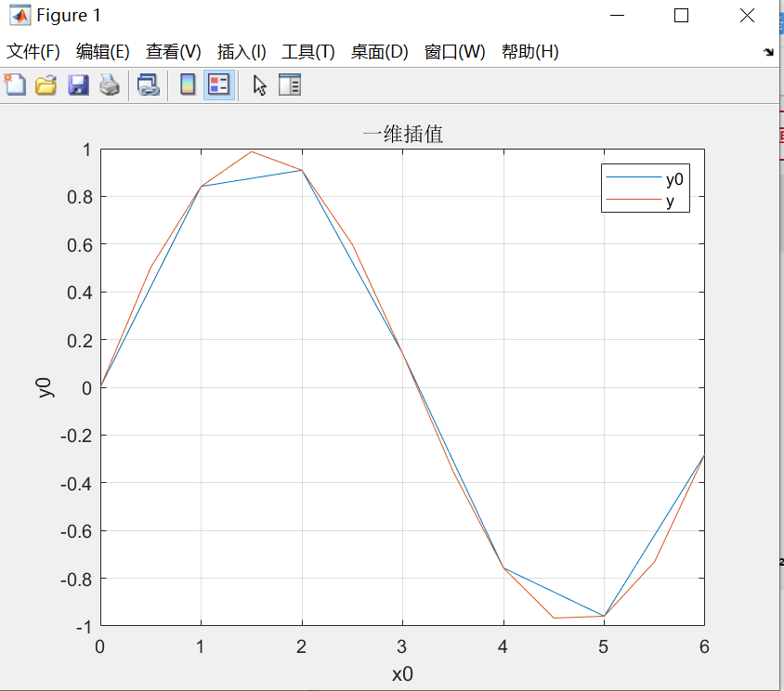Enable Edit Plot mode with the arrow icon
The image size is (784, 691).
coord(258,85)
